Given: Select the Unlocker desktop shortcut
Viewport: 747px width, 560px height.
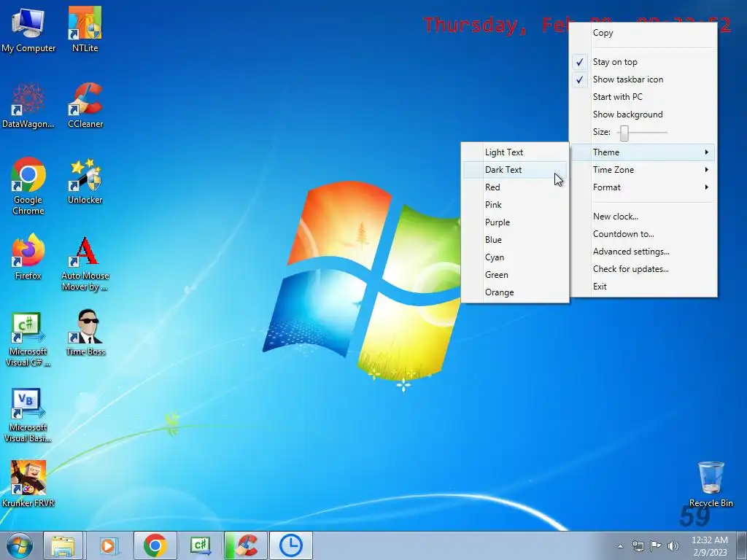Looking at the screenshot, I should coord(85,182).
